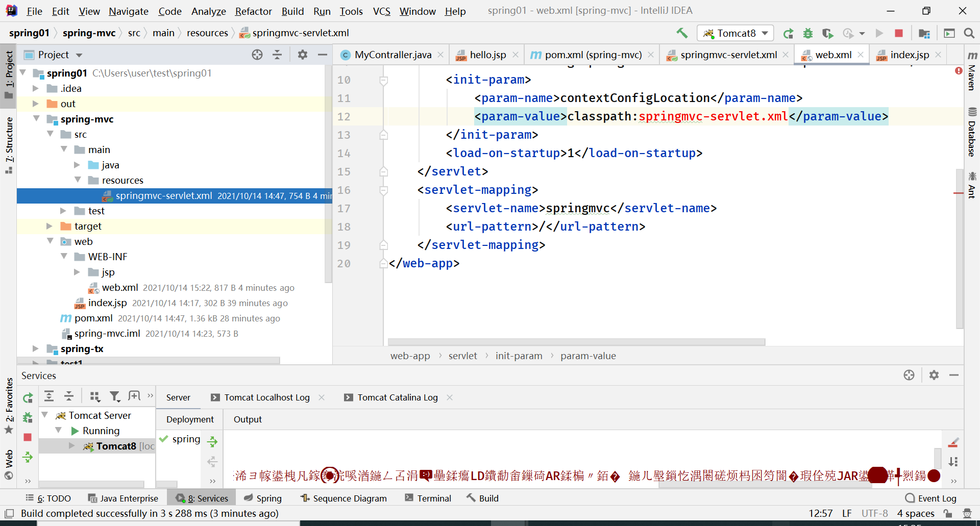The width and height of the screenshot is (980, 526).
Task: Select web.xml in the project tree
Action: coord(120,287)
